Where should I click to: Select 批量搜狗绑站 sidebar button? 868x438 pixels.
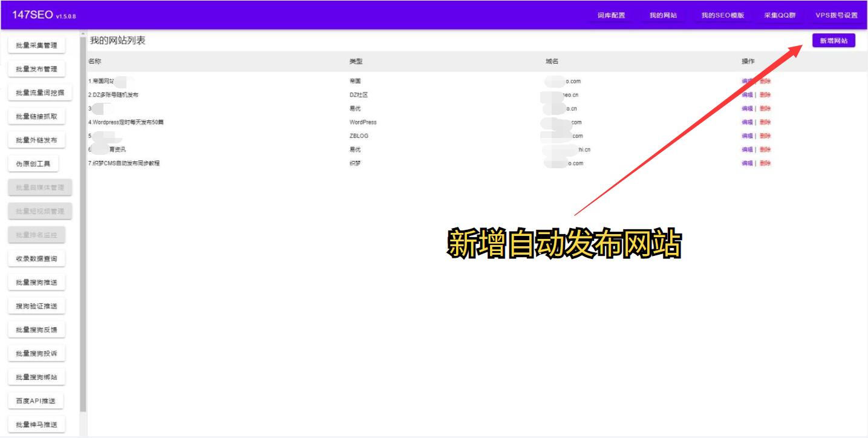(x=36, y=378)
